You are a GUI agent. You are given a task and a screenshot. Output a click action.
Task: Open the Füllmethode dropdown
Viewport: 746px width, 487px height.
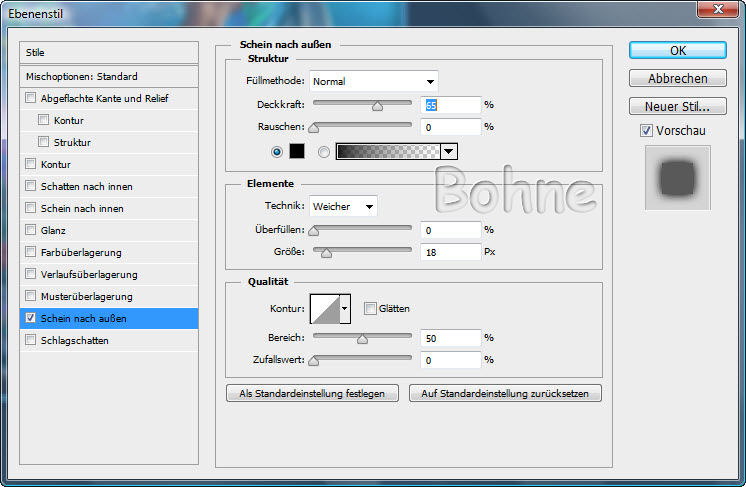(374, 81)
